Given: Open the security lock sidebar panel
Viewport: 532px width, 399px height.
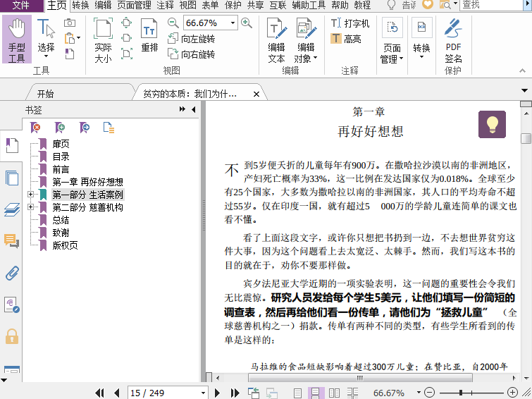Looking at the screenshot, I should [x=12, y=336].
